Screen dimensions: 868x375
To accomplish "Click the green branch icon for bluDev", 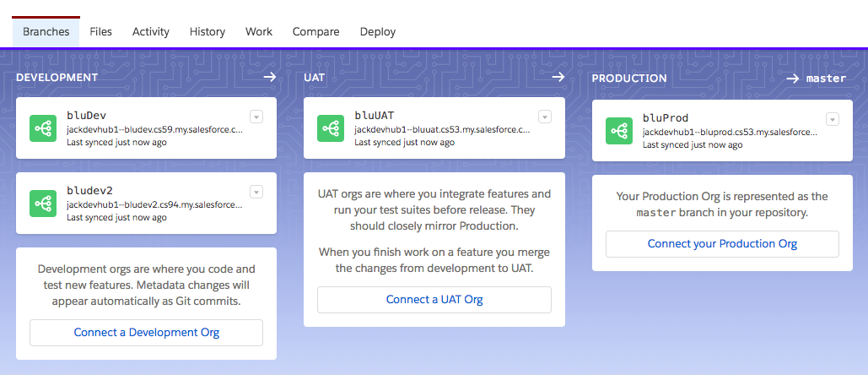I will pos(43,128).
